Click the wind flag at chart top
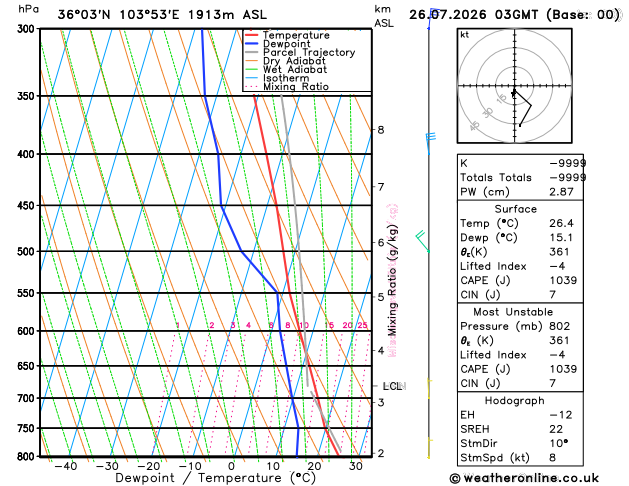The image size is (629, 486). 433,18
